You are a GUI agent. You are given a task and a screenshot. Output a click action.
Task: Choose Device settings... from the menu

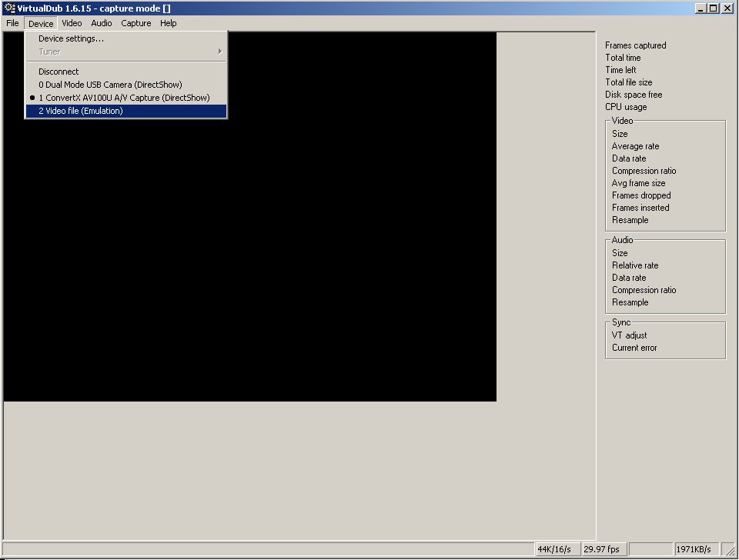[125, 38]
